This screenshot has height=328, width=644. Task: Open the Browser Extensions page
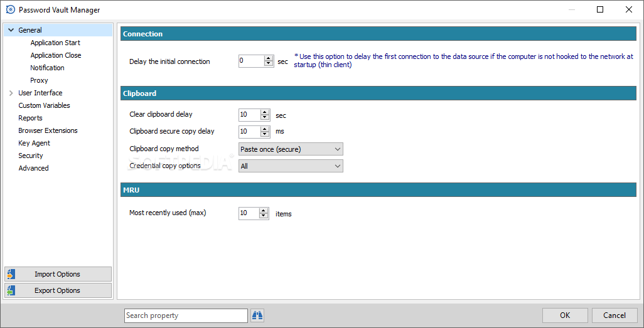pos(48,130)
